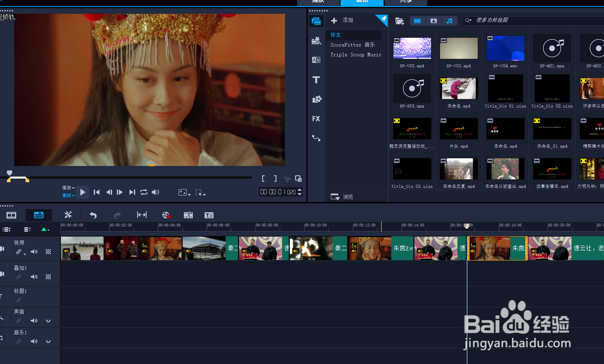Viewport: 604px width, 364px height.
Task: Mute the 声音 track
Action: [34, 321]
